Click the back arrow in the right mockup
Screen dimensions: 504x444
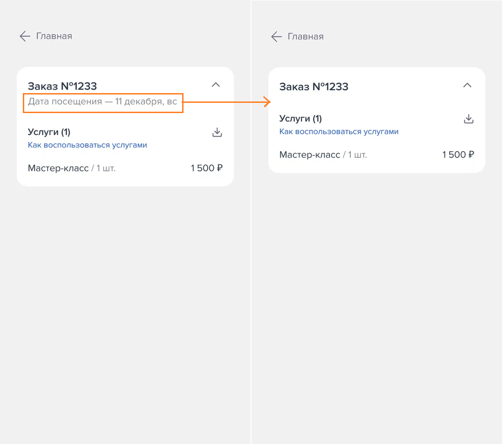click(276, 37)
